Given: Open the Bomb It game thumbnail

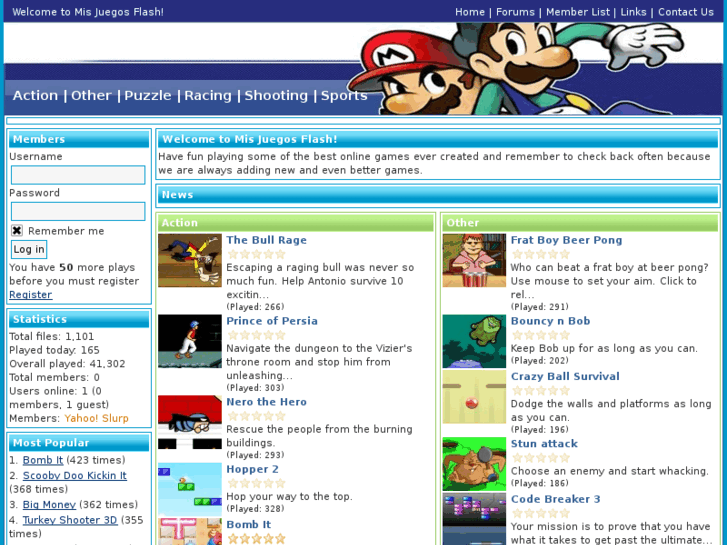Looking at the screenshot, I should [190, 532].
